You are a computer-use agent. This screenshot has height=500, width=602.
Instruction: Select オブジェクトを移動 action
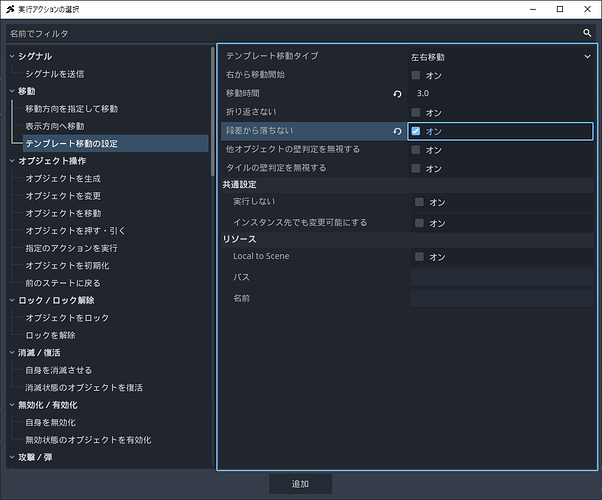[63, 214]
